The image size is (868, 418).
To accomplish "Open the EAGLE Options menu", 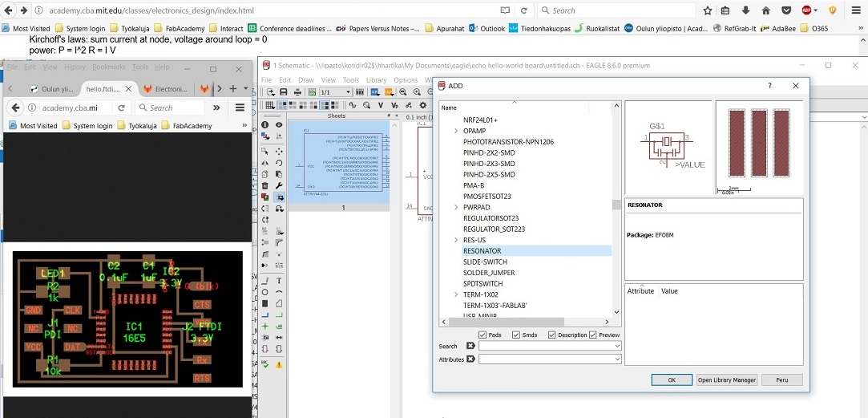I will coord(406,80).
